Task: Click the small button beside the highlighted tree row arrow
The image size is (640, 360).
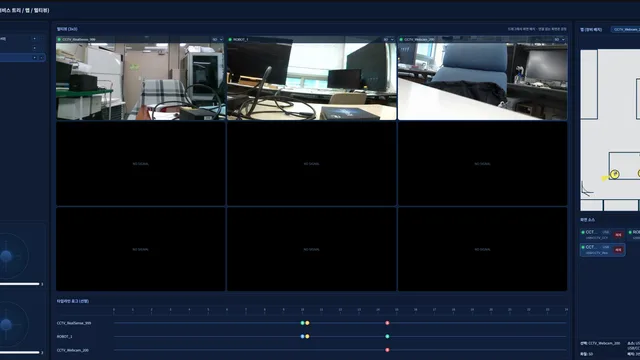Action: pos(41,58)
